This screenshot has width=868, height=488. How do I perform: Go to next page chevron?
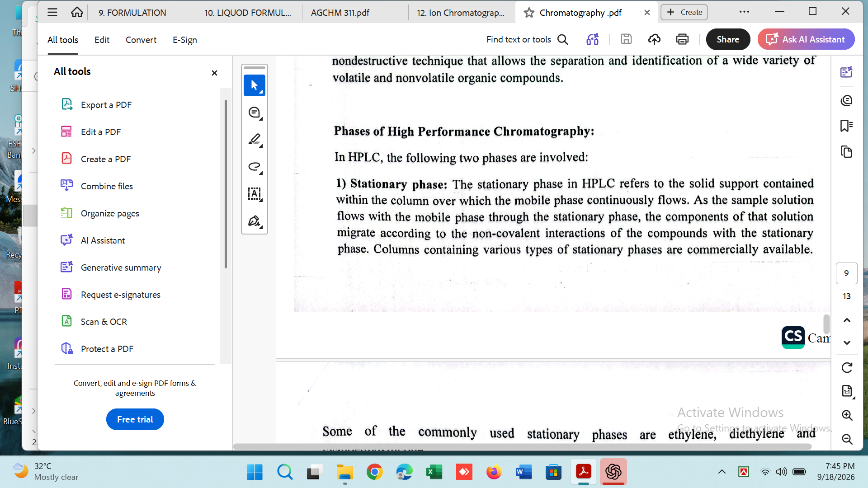point(847,343)
